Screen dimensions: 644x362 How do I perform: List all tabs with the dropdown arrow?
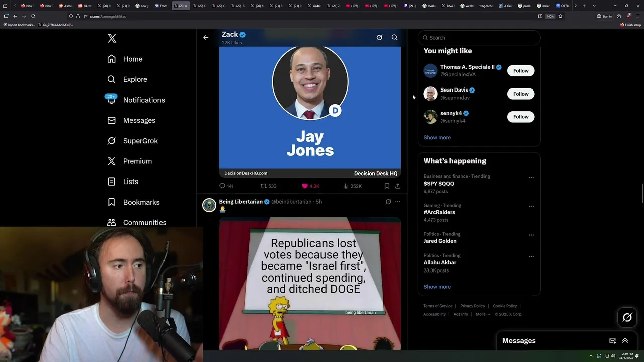pos(594,6)
